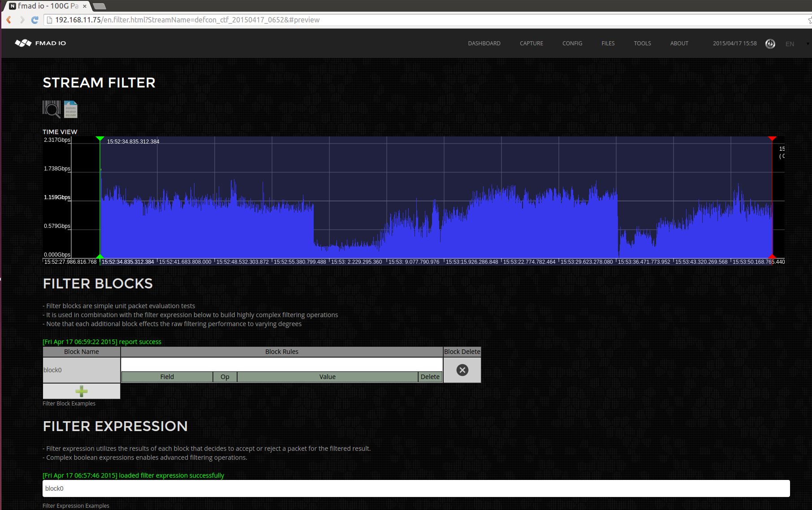
Task: Switch to the fmad io browser tab
Action: coord(45,6)
